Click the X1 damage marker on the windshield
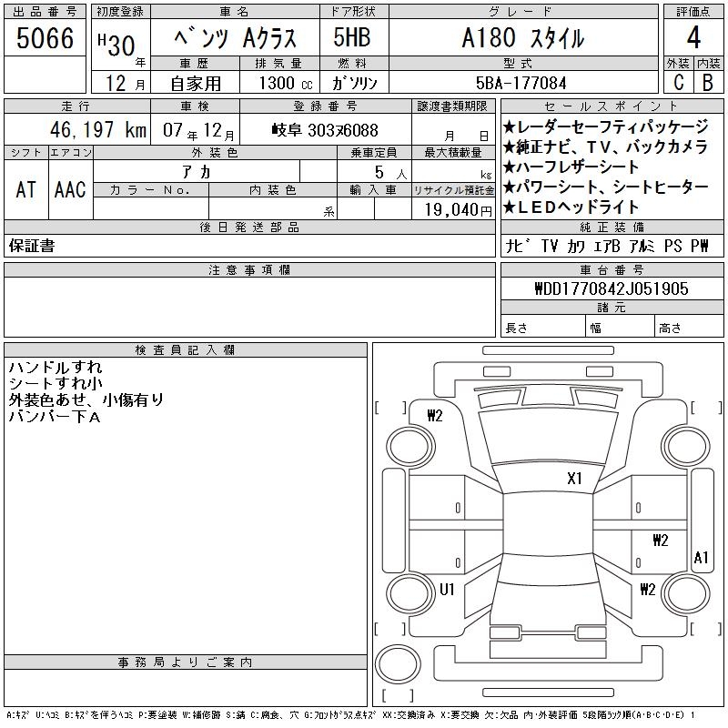 (x=574, y=479)
